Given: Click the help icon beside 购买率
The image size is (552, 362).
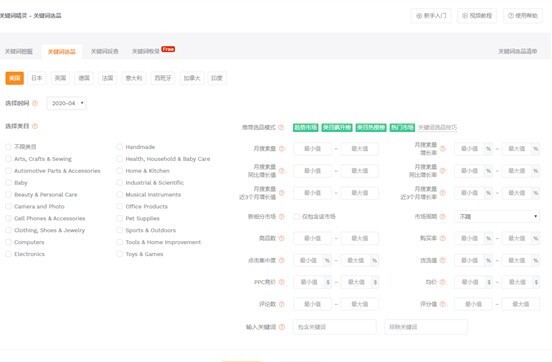Looking at the screenshot, I should point(443,238).
